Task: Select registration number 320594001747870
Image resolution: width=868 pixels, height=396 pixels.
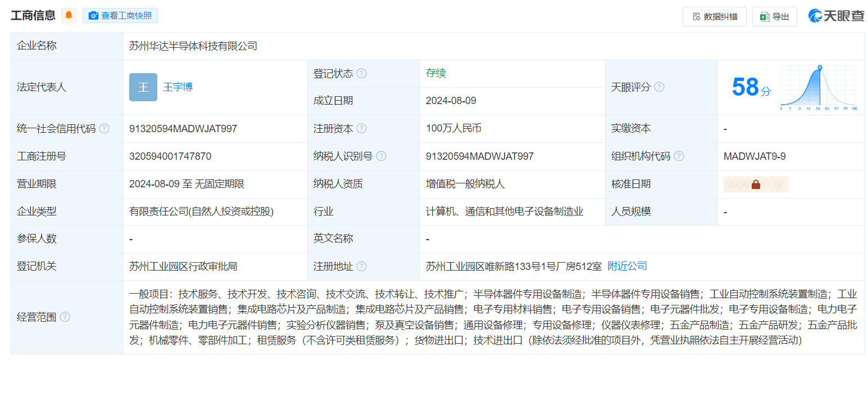Action: (x=170, y=156)
